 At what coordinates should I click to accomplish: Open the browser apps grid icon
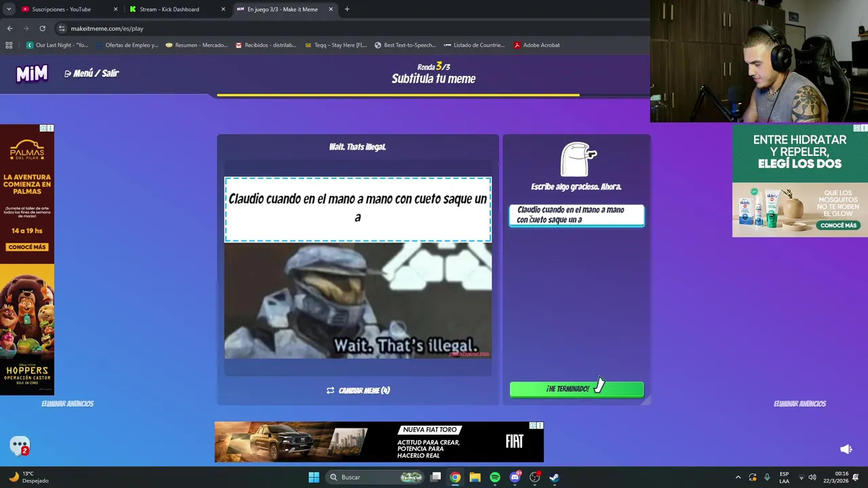(9, 45)
